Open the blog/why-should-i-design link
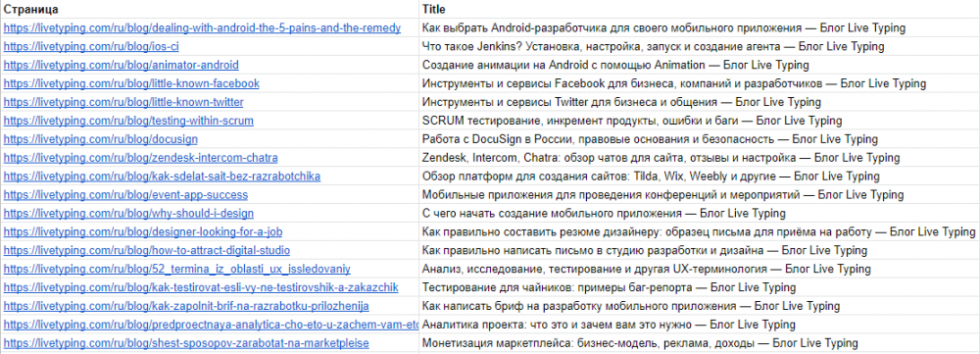The height and width of the screenshot is (354, 980). pos(128,213)
